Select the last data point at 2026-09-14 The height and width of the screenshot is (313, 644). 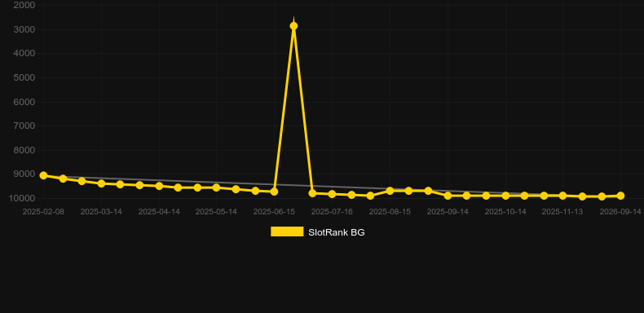pyautogui.click(x=620, y=196)
